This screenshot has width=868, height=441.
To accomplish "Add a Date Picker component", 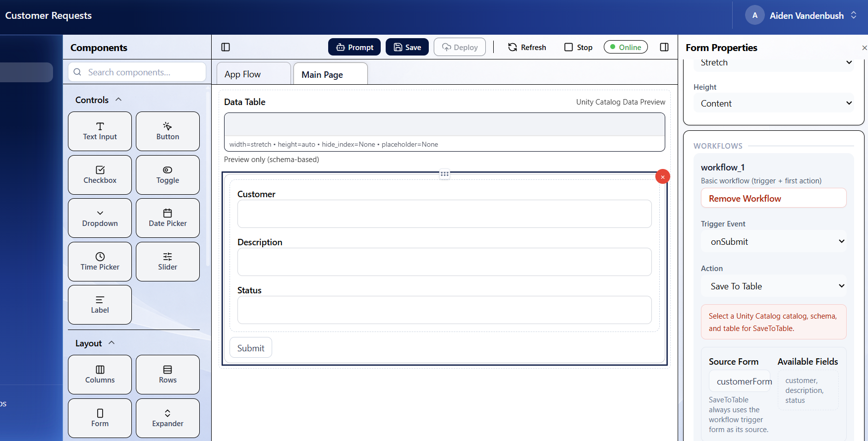I will pyautogui.click(x=168, y=218).
